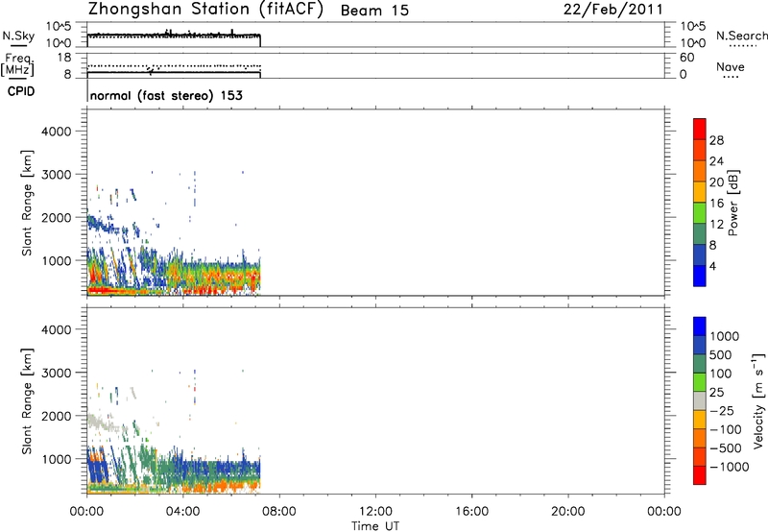Select the N.Sky legend label
Viewport: 768px width, 532px height.
18,36
